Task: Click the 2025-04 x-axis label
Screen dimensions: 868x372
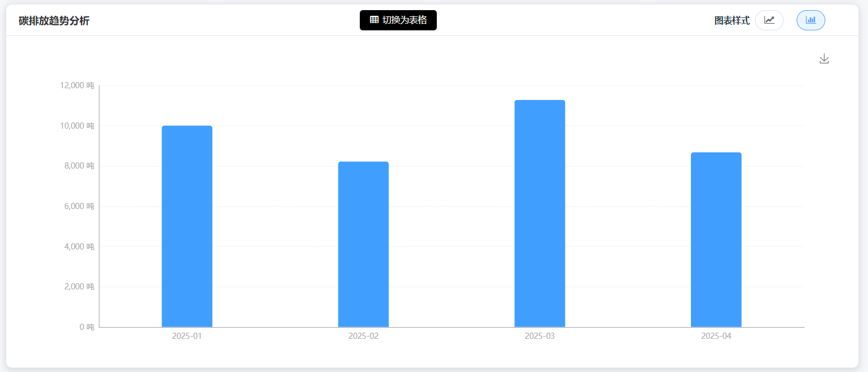Action: coord(716,337)
